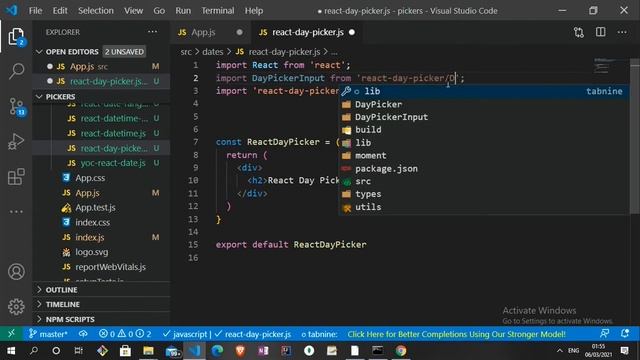Image resolution: width=640 pixels, height=360 pixels.
Task: Expand the Timeline section
Action: point(101,304)
